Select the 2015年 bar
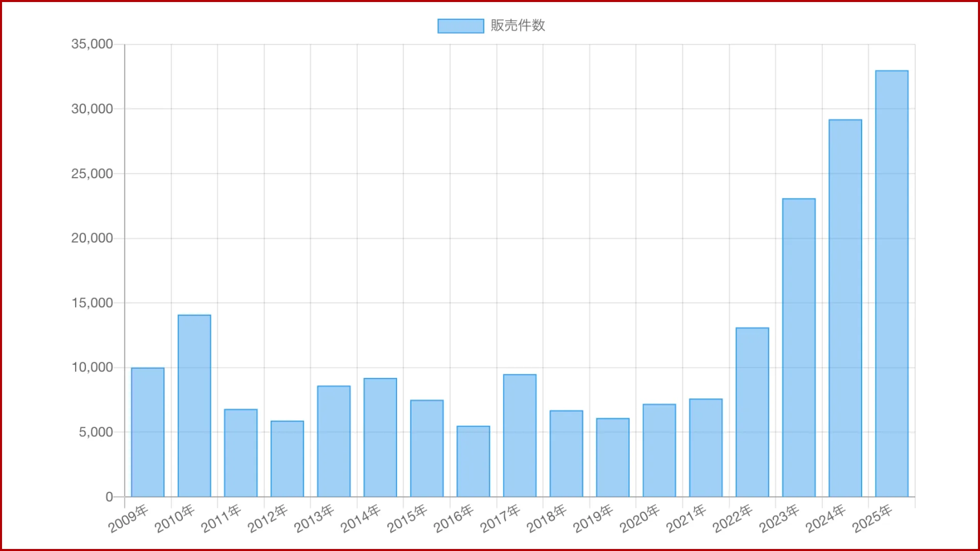 [x=427, y=448]
